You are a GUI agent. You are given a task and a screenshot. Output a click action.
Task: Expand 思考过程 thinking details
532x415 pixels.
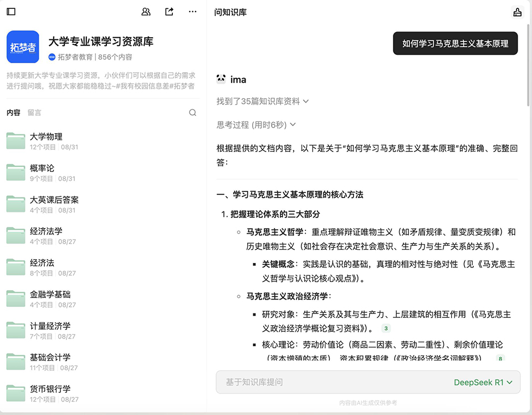point(256,125)
